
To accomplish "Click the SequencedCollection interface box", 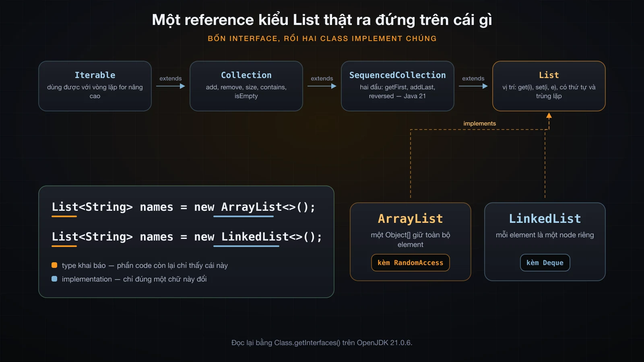I will click(398, 86).
